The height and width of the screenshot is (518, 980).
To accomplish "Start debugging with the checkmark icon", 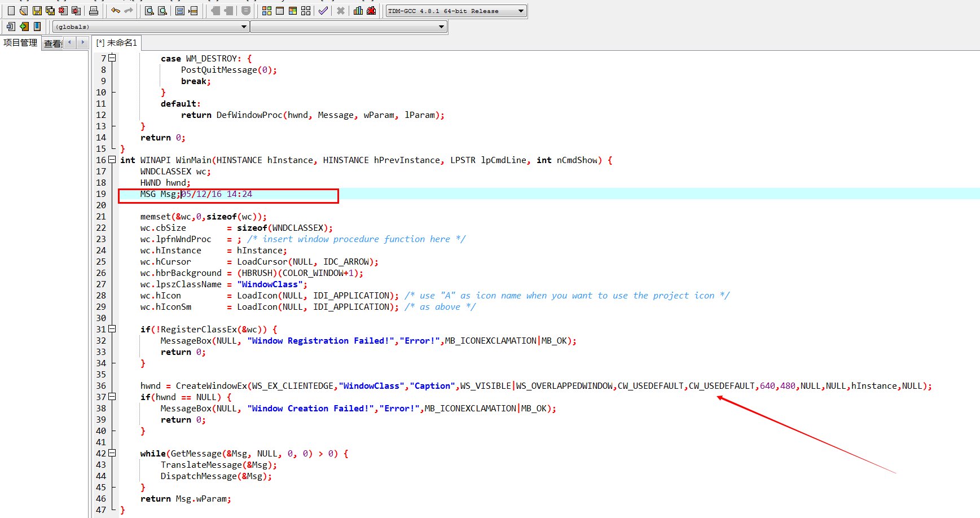I will tap(323, 11).
